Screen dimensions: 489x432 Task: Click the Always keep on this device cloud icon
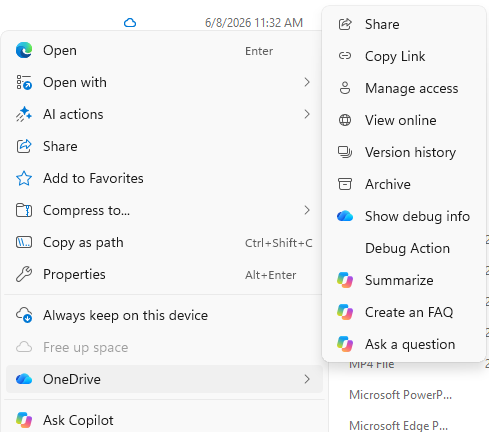point(24,315)
